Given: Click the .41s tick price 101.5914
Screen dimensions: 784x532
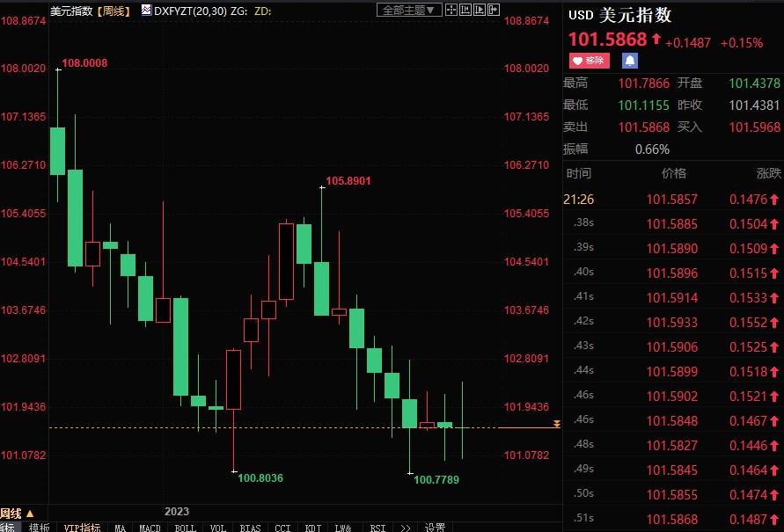Looking at the screenshot, I should pos(671,298).
